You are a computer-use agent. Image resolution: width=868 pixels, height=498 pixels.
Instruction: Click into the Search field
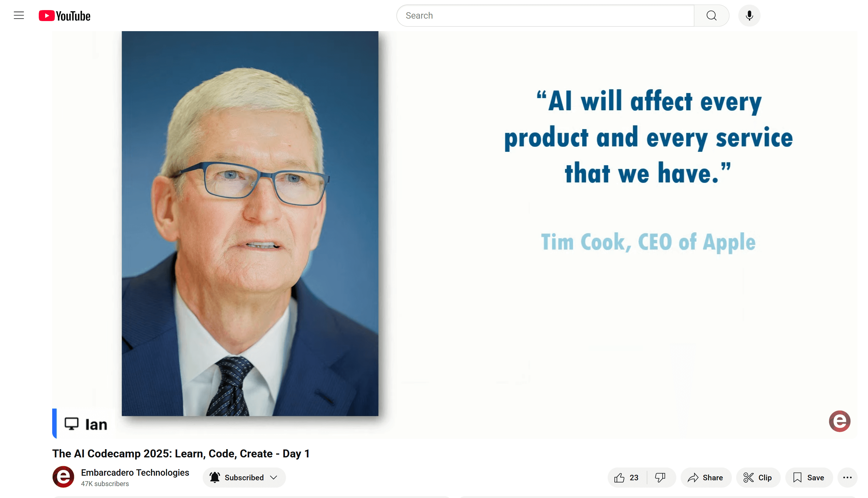click(545, 15)
